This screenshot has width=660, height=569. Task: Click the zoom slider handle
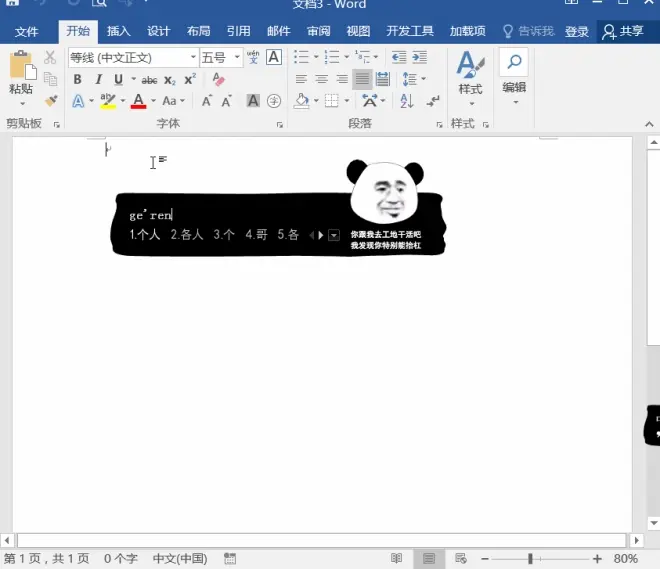tap(530, 558)
